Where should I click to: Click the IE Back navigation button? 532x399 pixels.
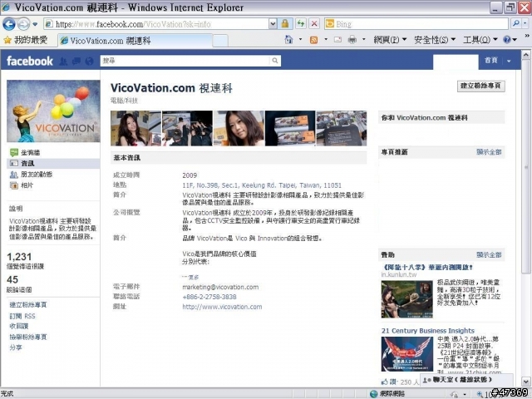[x=9, y=24]
